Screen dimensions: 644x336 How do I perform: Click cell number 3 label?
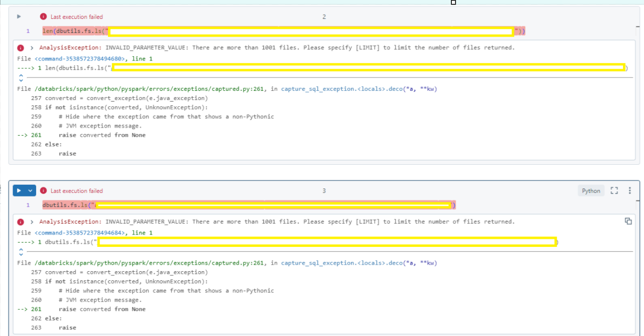click(324, 191)
